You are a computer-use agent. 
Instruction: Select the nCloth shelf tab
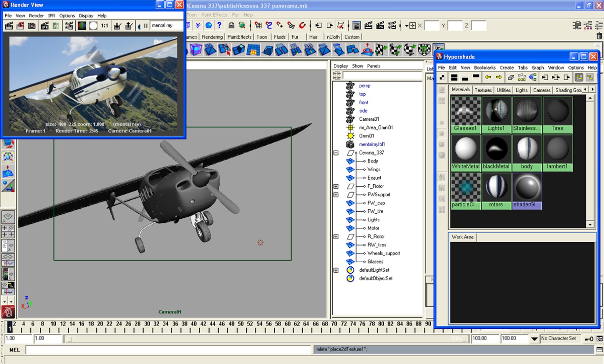tap(333, 37)
